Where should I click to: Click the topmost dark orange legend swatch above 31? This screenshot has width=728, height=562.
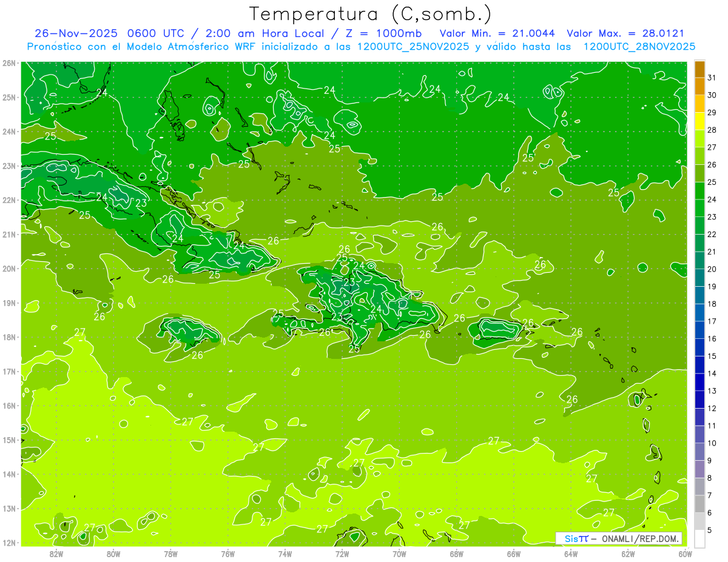tap(699, 69)
